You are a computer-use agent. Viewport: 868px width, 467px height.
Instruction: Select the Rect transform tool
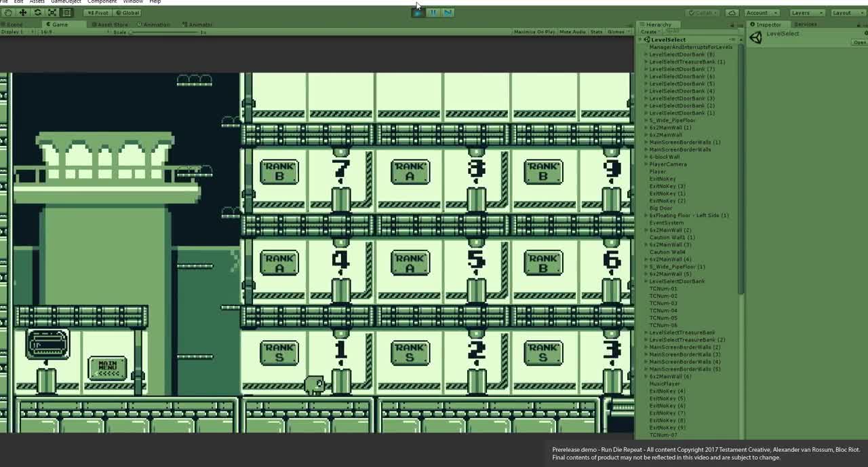point(67,13)
